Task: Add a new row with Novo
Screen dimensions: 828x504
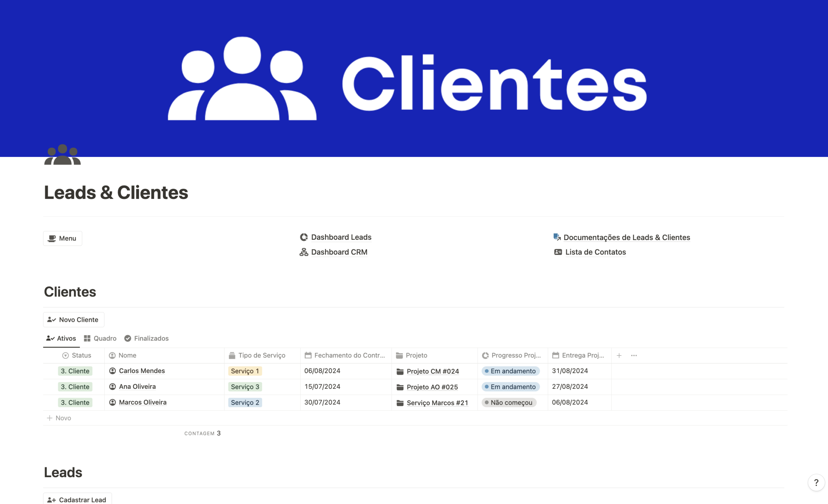Action: tap(59, 418)
